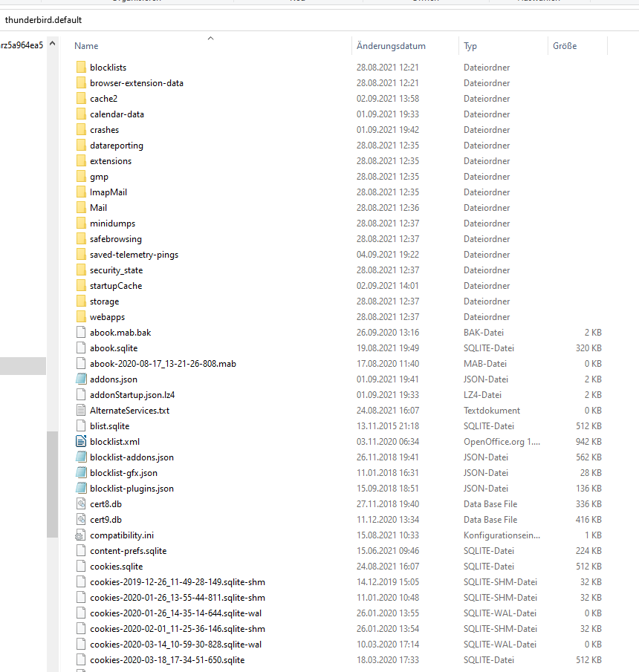Select the cert8.db database icon
This screenshot has width=639, height=672.
click(81, 504)
